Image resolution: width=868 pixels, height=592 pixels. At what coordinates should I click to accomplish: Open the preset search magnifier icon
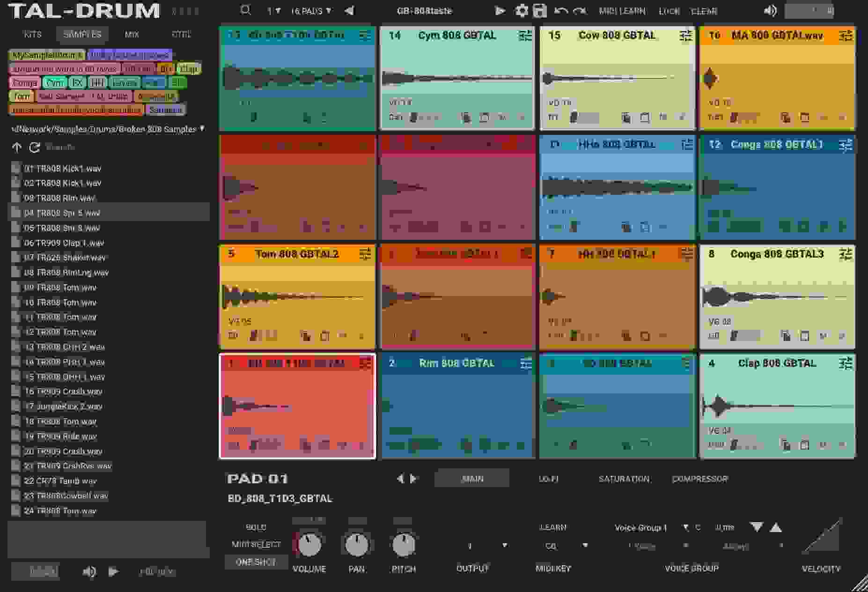[x=245, y=9]
